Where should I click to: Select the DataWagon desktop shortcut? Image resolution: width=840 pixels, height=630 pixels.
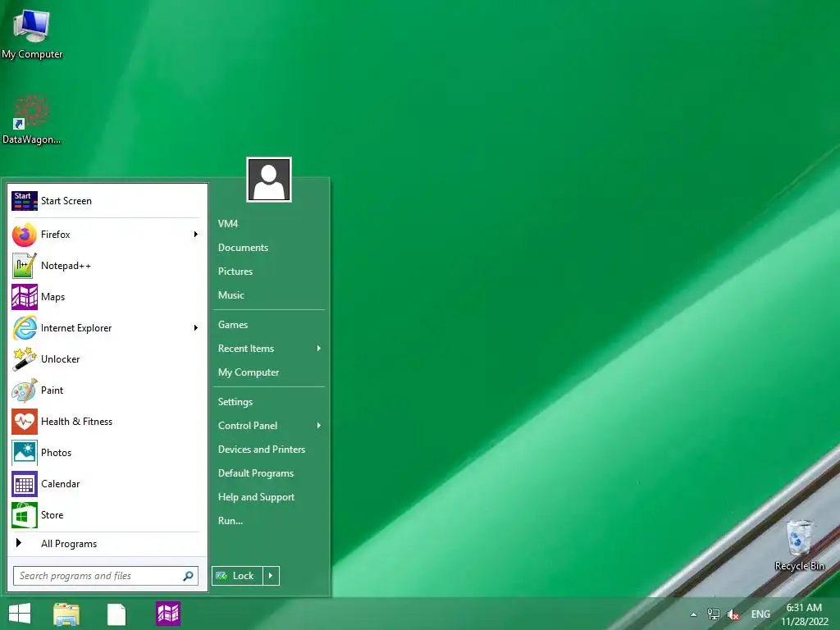(x=32, y=120)
